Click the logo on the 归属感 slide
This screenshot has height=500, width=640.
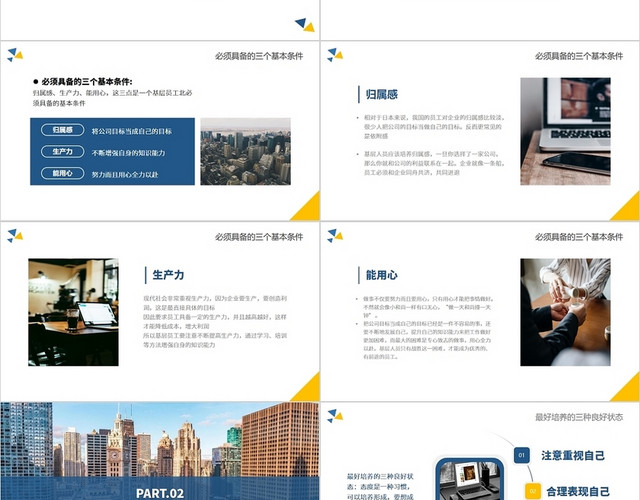(x=335, y=55)
